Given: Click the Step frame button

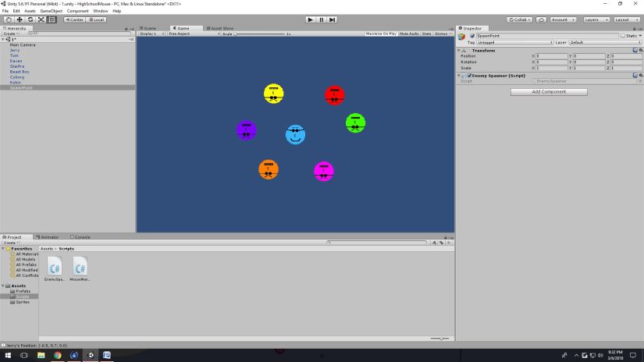Looking at the screenshot, I should (x=332, y=20).
